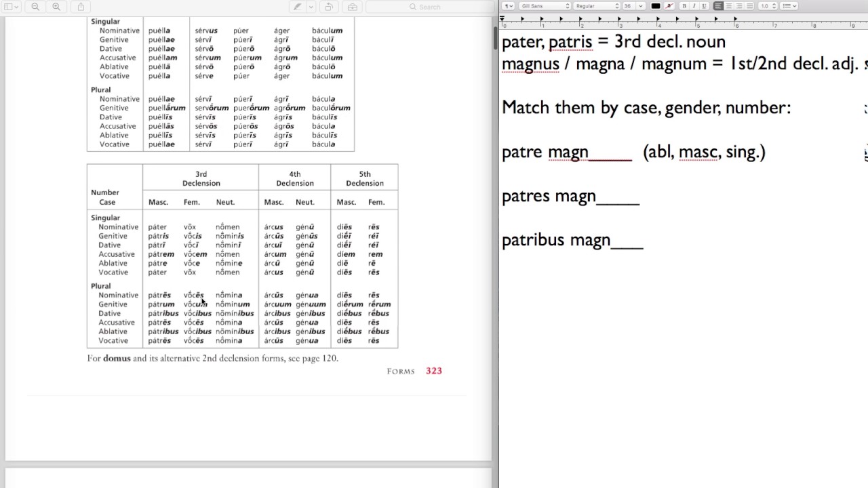
Task: Center the text in TextEdit
Action: [x=729, y=6]
